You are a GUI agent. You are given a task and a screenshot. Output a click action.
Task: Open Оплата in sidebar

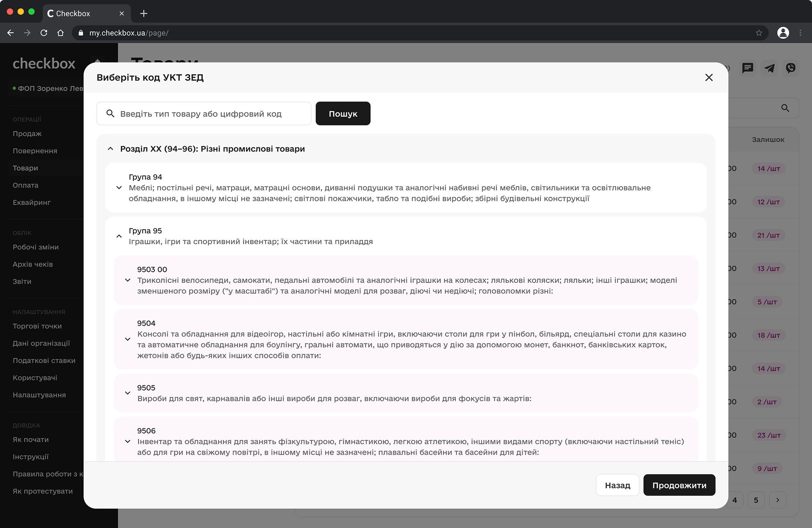click(25, 185)
